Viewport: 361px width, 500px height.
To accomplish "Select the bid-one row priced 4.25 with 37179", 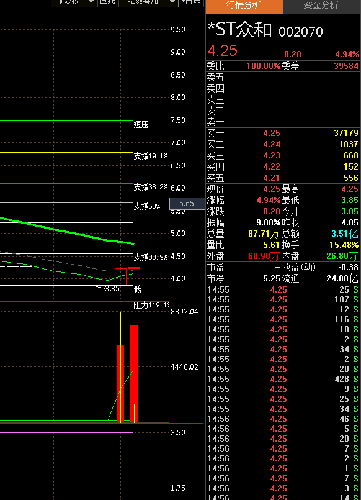I will click(x=283, y=133).
